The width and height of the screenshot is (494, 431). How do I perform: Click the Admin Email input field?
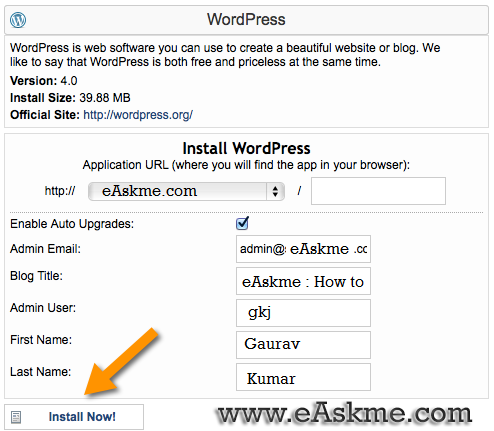coord(303,249)
